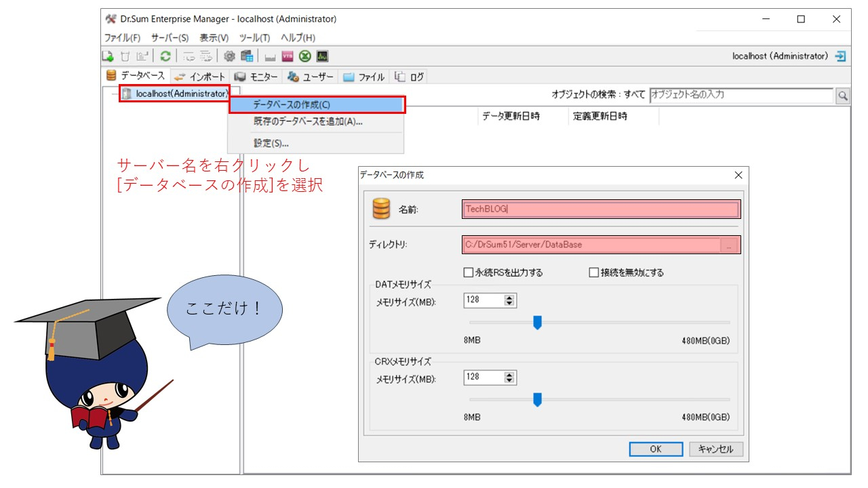Screen dimensions: 868x488
Task: Click DAT memory size spinner arrows
Action: click(x=510, y=300)
